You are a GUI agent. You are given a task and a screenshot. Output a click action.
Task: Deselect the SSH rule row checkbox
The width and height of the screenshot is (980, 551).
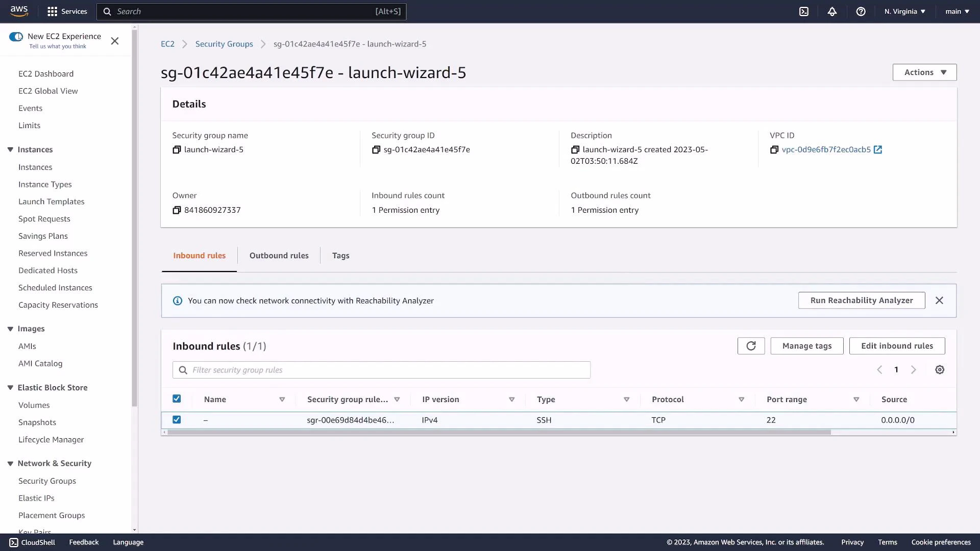[x=177, y=419]
